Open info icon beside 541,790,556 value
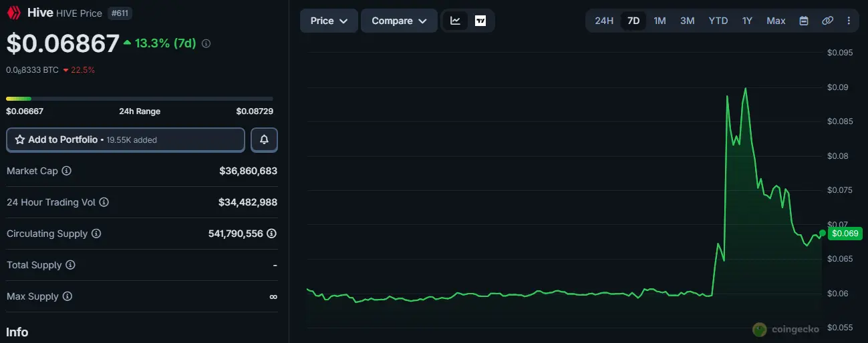Viewport: 868px width, 343px height. (271, 234)
